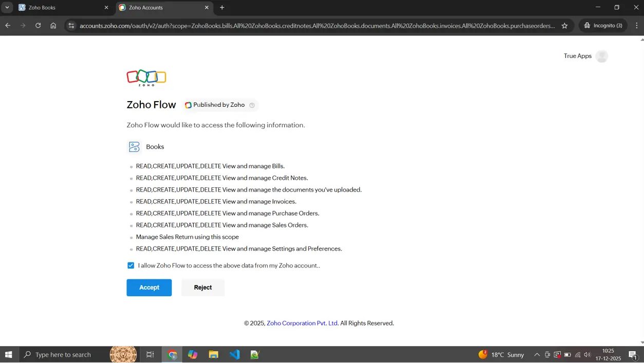The image size is (644, 363).
Task: Click the address bar URL field
Action: [317, 26]
